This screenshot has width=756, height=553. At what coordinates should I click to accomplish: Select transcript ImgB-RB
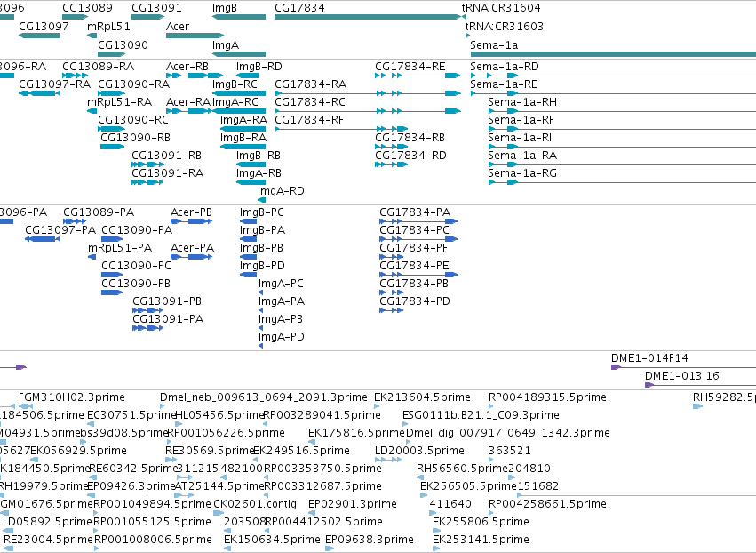tap(259, 156)
